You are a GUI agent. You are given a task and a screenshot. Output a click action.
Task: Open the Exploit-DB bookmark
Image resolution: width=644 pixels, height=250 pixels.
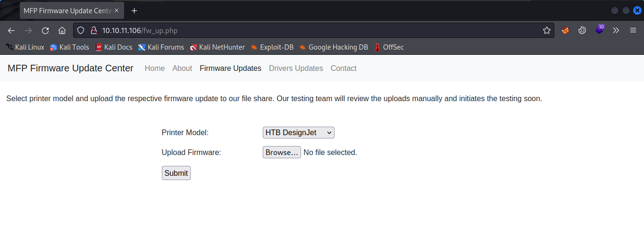[272, 47]
